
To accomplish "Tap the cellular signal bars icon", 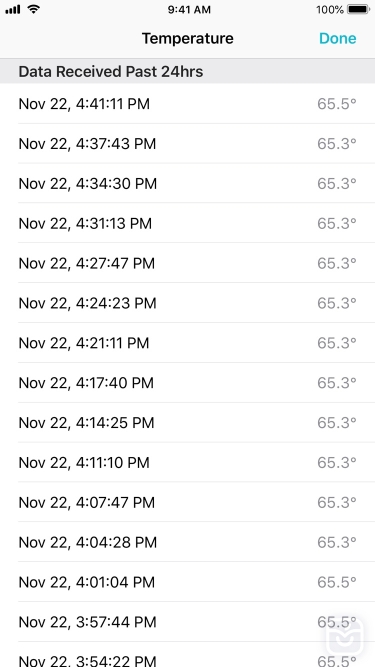I will pos(13,9).
